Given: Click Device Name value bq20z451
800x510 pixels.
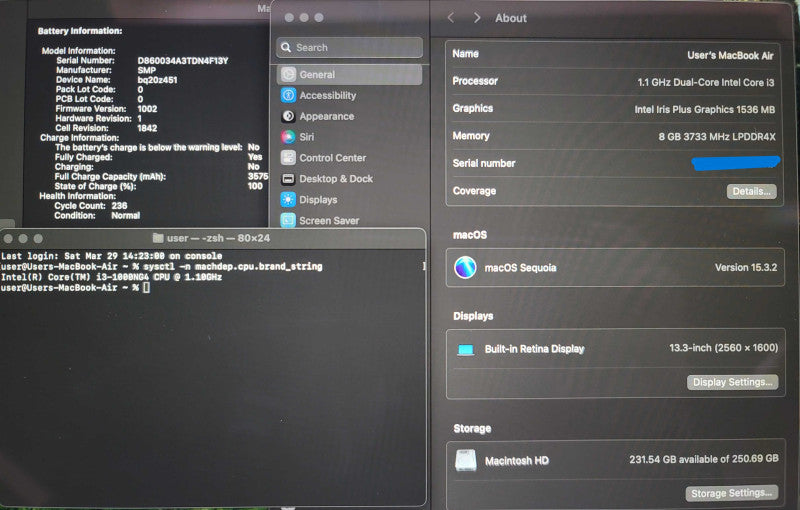Looking at the screenshot, I should [x=157, y=80].
